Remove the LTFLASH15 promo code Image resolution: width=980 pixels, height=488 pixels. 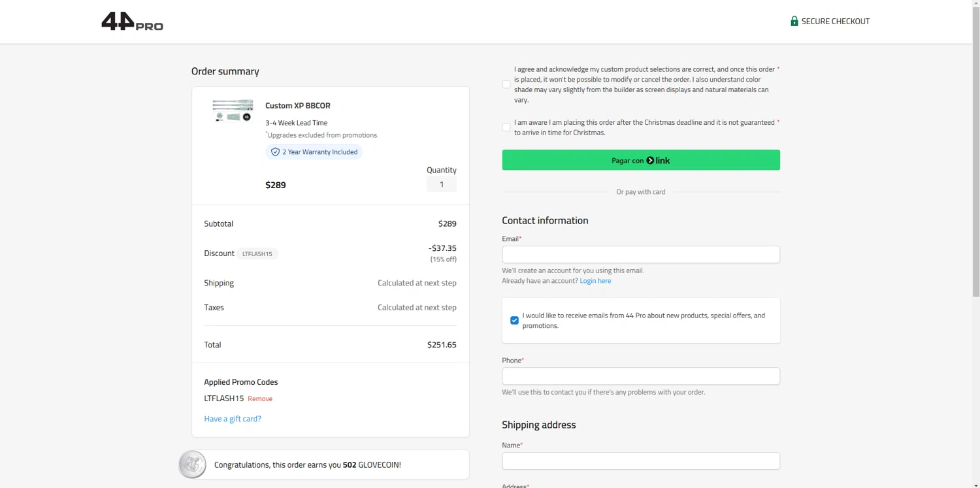(x=260, y=399)
